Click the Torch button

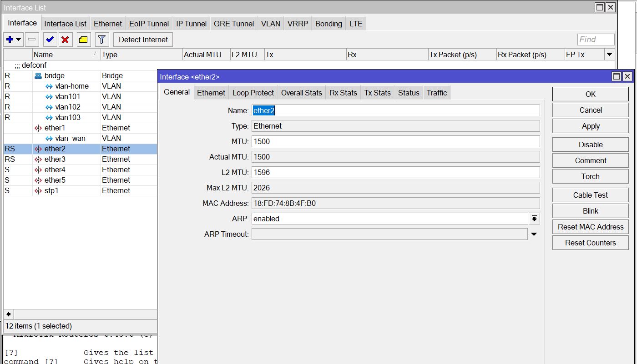[590, 176]
